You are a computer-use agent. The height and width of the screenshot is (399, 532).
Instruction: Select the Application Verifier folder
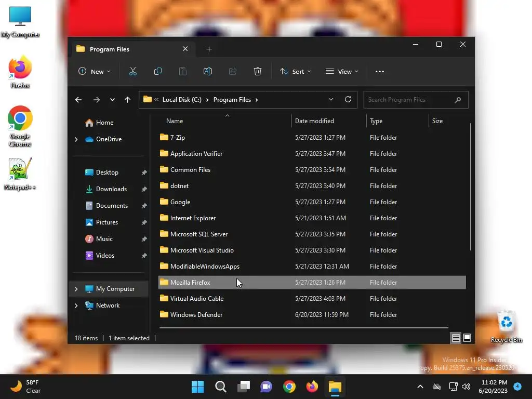(x=312, y=154)
